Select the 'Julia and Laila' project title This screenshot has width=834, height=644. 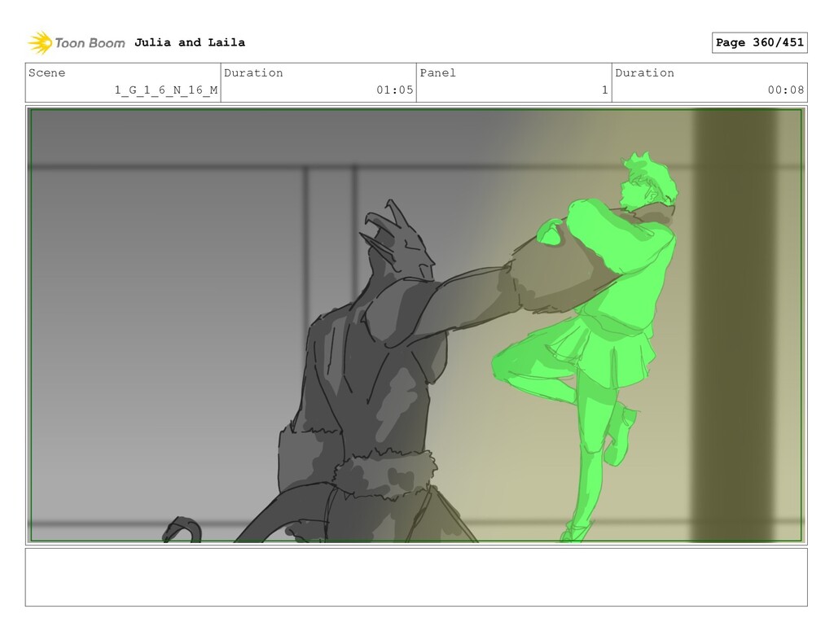tap(189, 42)
